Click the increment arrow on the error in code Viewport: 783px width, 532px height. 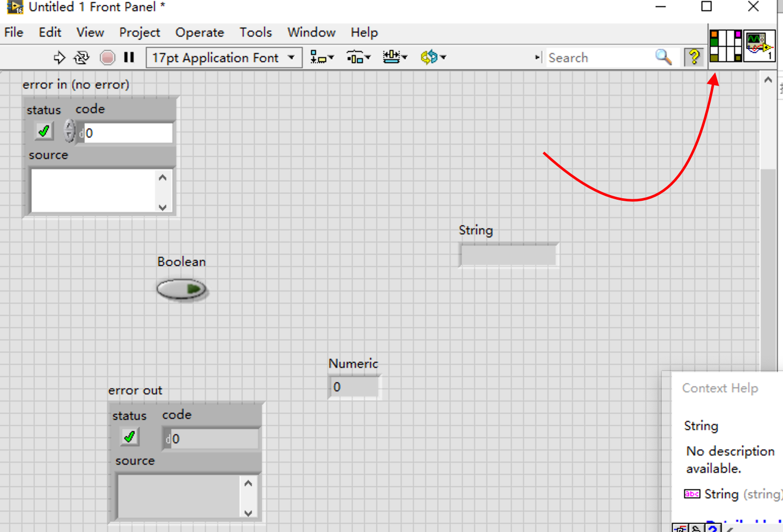(69, 126)
